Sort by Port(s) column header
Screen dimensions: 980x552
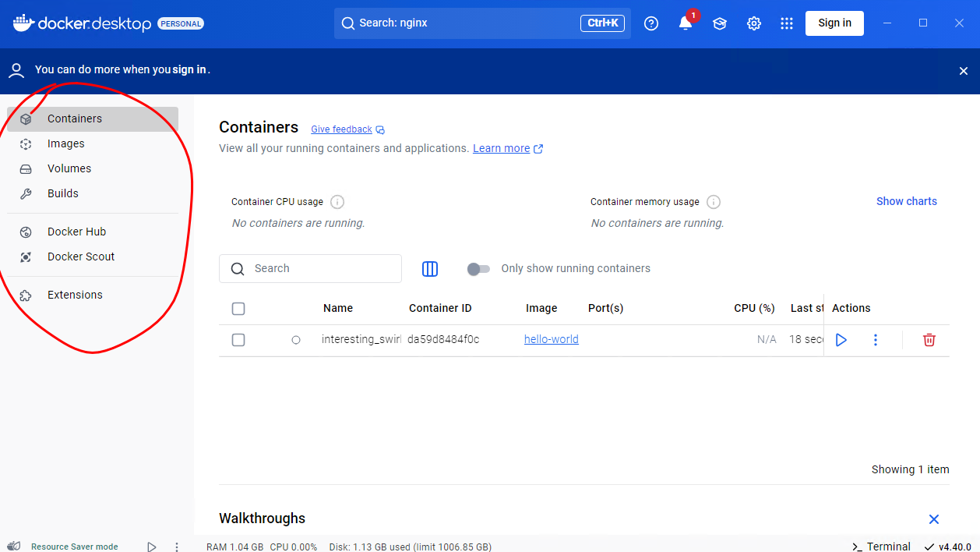click(x=606, y=308)
